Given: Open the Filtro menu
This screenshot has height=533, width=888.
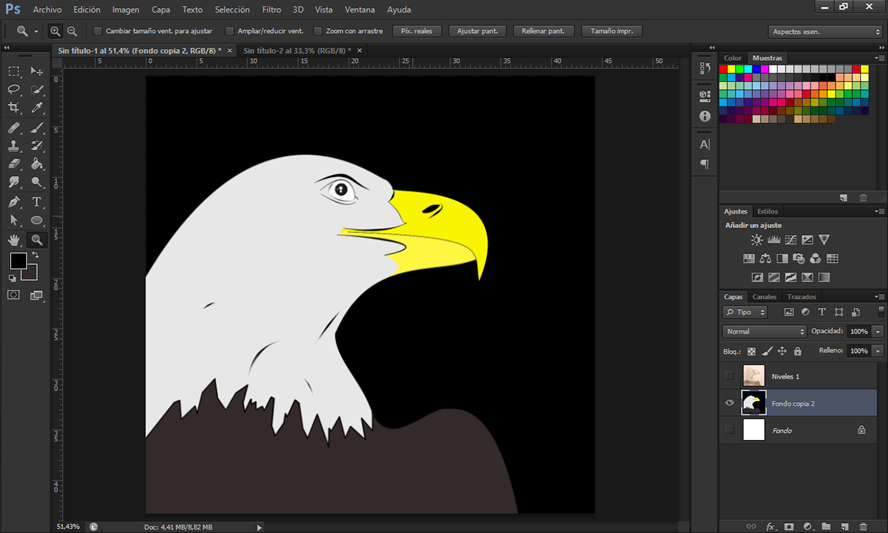Looking at the screenshot, I should tap(271, 10).
